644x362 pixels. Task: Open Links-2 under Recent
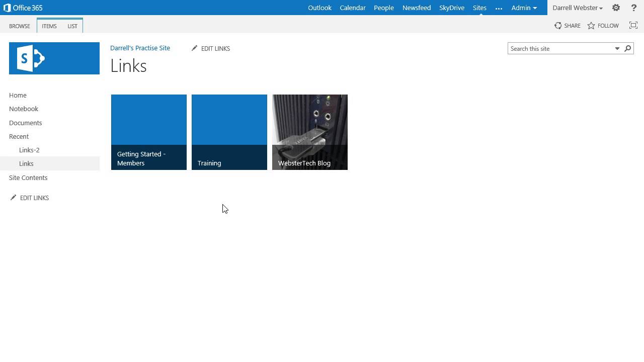(x=29, y=150)
